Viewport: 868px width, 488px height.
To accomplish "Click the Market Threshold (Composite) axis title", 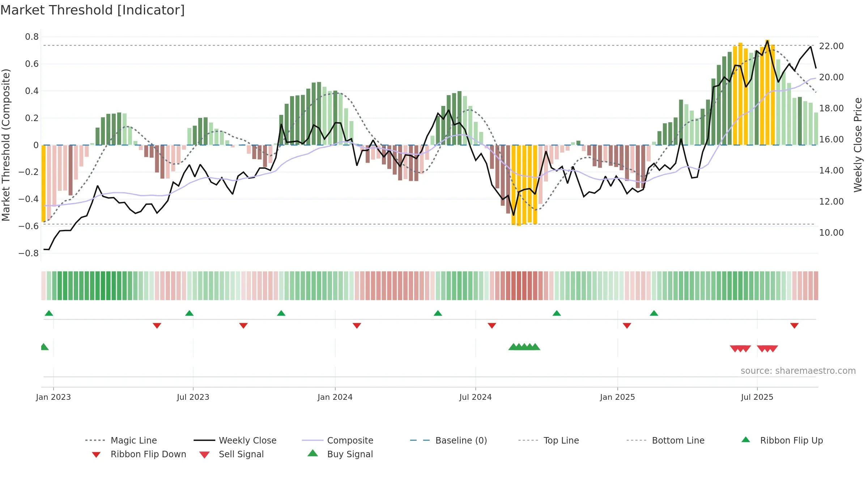I will [x=6, y=145].
